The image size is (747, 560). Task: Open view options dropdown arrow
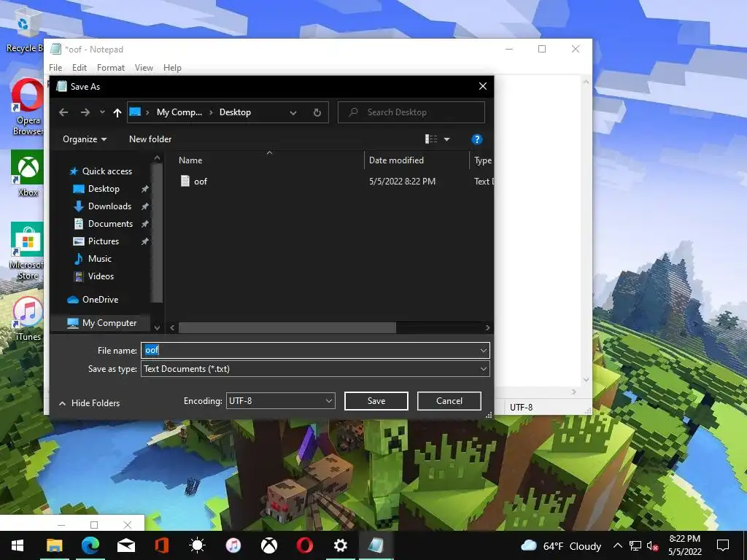pos(447,139)
